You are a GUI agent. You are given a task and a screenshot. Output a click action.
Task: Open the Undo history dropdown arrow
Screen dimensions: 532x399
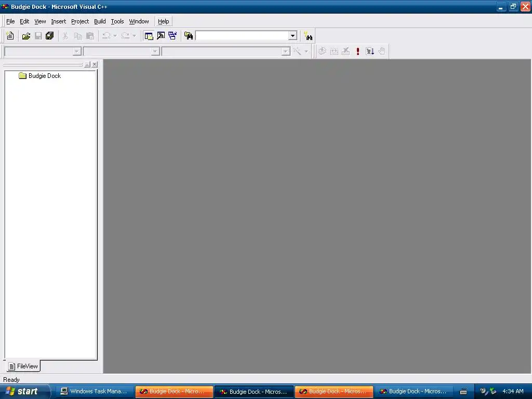[115, 36]
